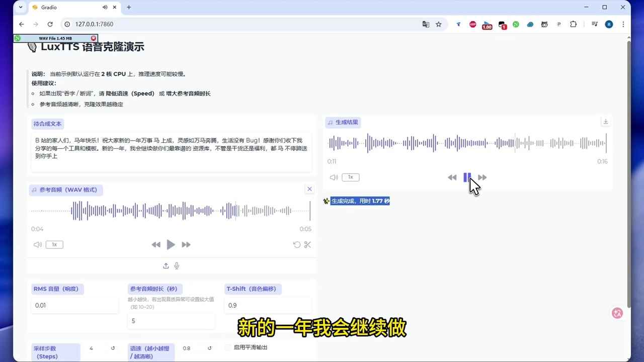Play the reference audio

point(171,244)
